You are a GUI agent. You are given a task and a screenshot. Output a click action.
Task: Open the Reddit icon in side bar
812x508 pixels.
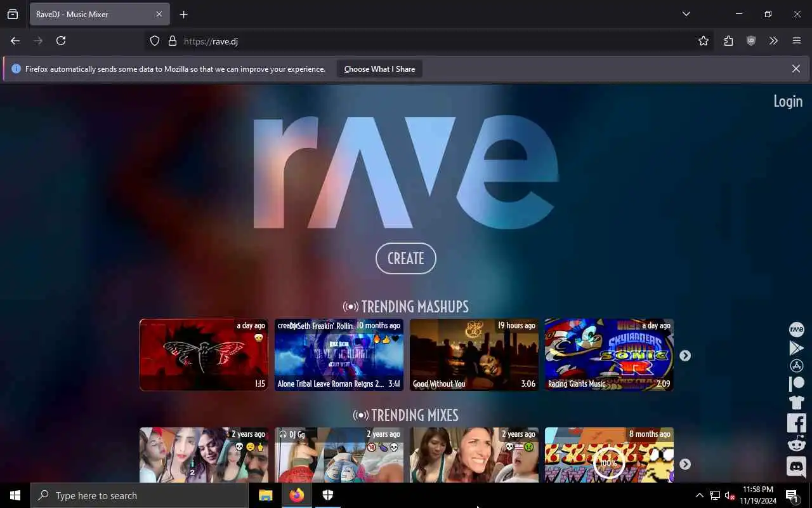[796, 443]
